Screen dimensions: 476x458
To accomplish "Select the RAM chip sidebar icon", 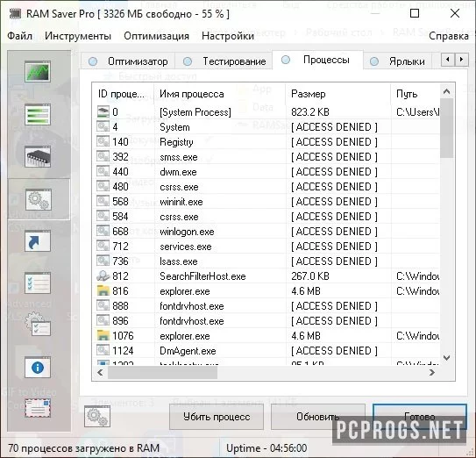I will click(x=38, y=156).
